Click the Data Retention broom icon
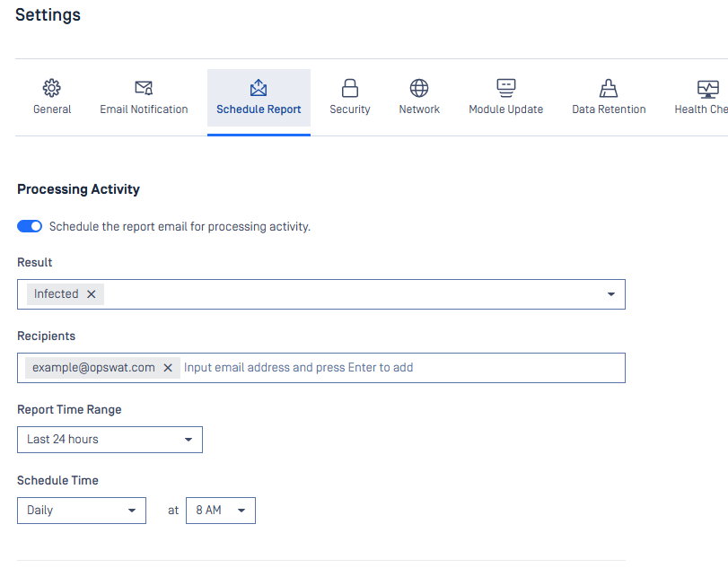The width and height of the screenshot is (728, 568). coord(609,88)
